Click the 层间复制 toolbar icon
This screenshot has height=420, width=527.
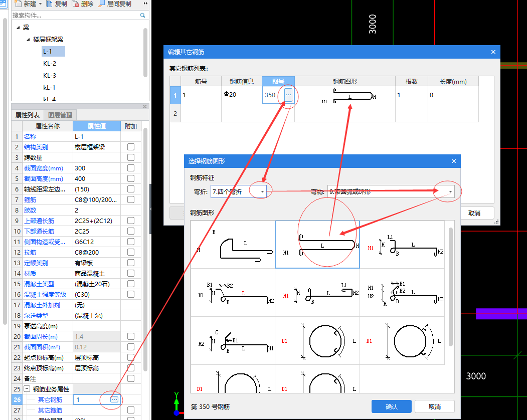[x=101, y=4]
